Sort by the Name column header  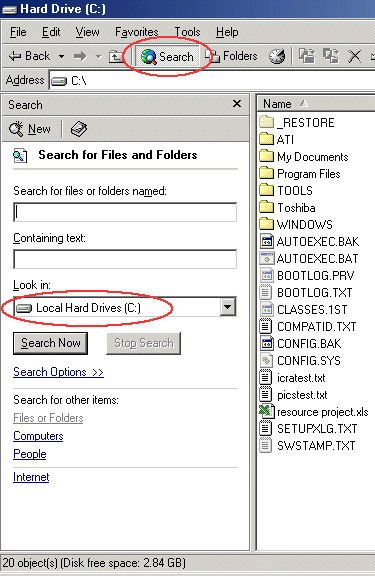click(277, 104)
